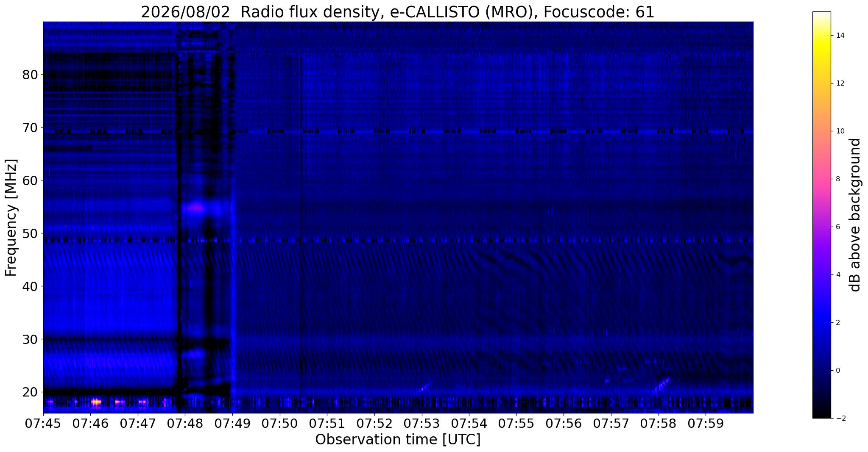The height and width of the screenshot is (452, 868).
Task: Click the 'Frequency [MHz]' y-axis label
Action: [x=11, y=218]
